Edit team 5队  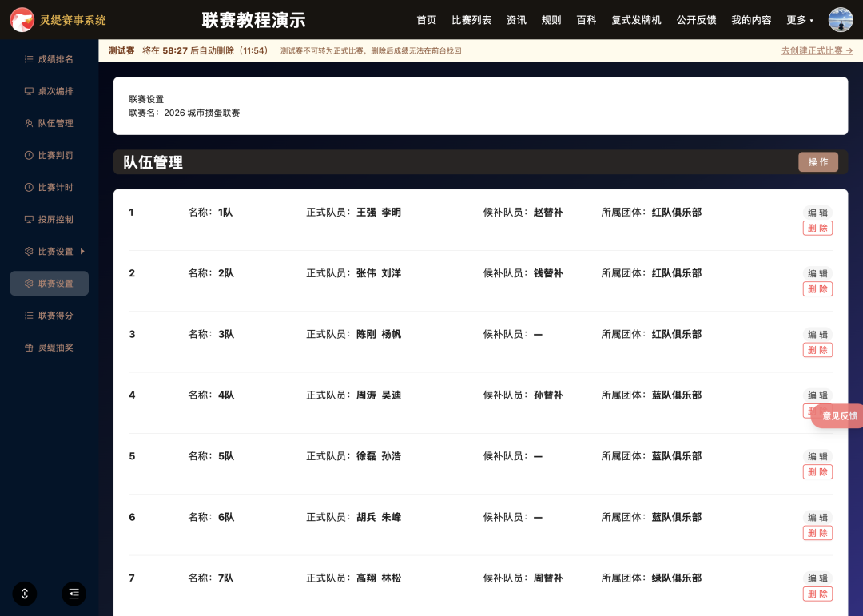tap(818, 456)
